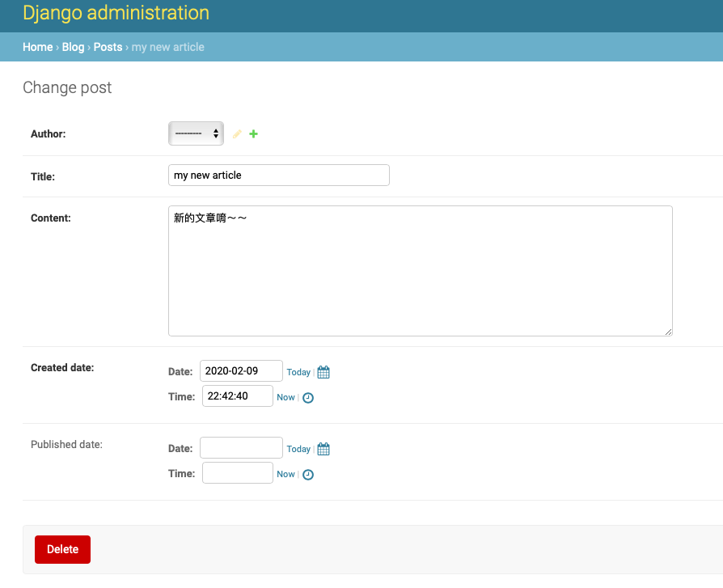Click the red Delete button
This screenshot has width=723, height=588.
[x=63, y=549]
